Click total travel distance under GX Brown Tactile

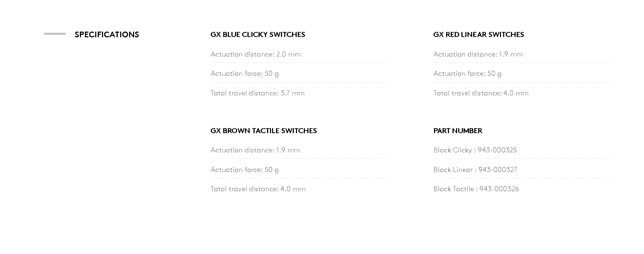(258, 189)
